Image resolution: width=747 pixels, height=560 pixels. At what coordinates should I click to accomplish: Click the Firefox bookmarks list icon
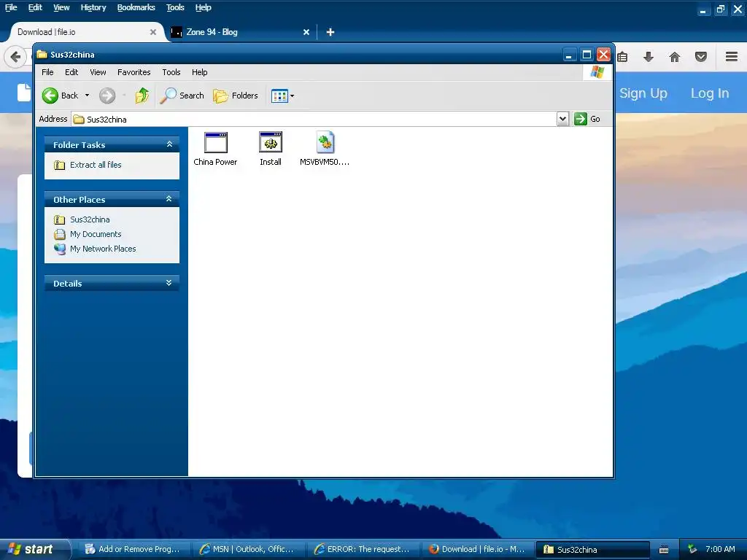pos(622,57)
